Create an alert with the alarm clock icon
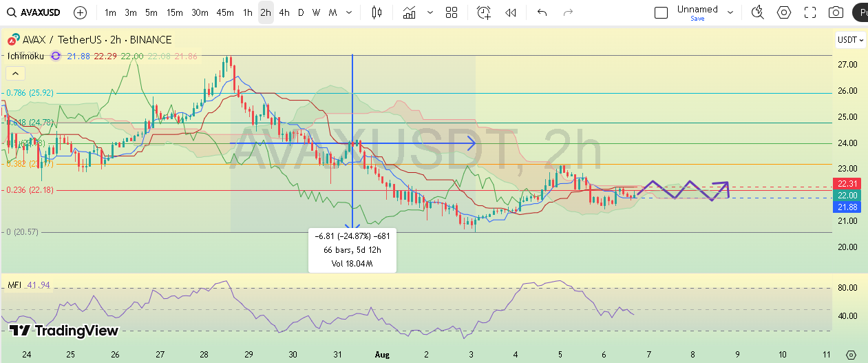This screenshot has height=363, width=868. (484, 12)
